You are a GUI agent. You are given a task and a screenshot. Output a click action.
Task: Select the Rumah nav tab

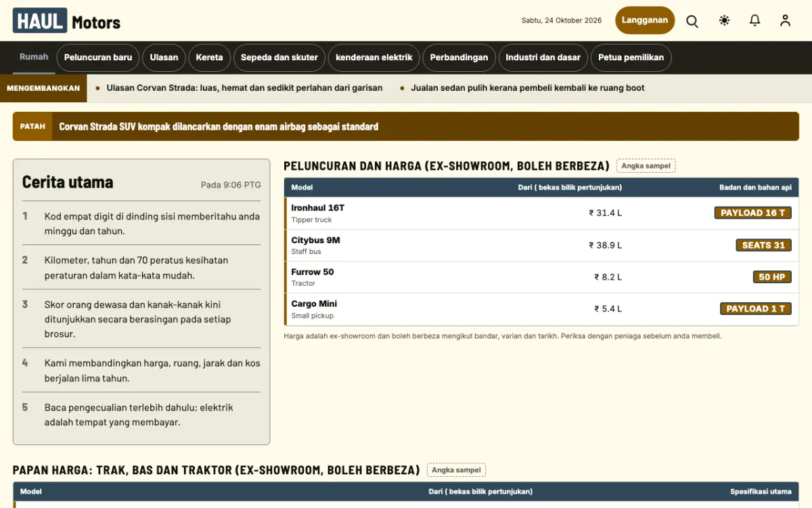(34, 57)
